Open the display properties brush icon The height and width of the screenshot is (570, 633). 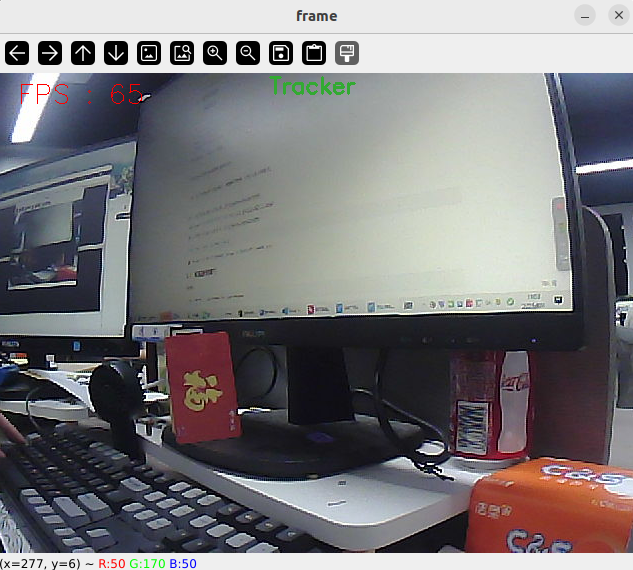[347, 53]
